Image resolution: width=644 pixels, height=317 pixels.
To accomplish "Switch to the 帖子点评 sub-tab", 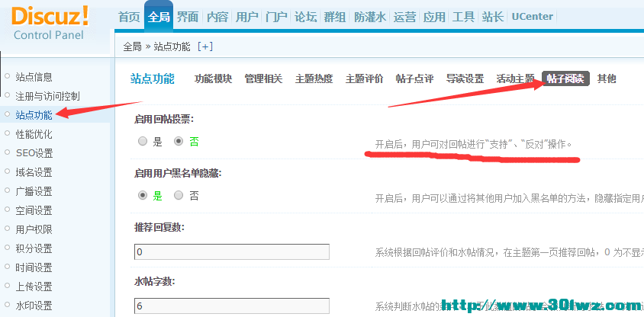I will point(415,78).
